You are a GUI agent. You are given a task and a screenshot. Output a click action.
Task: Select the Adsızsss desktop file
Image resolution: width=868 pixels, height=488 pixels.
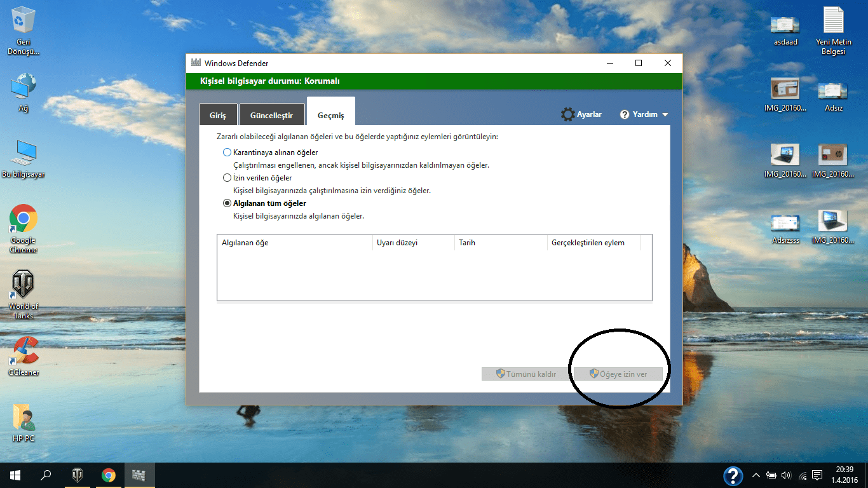coord(785,229)
